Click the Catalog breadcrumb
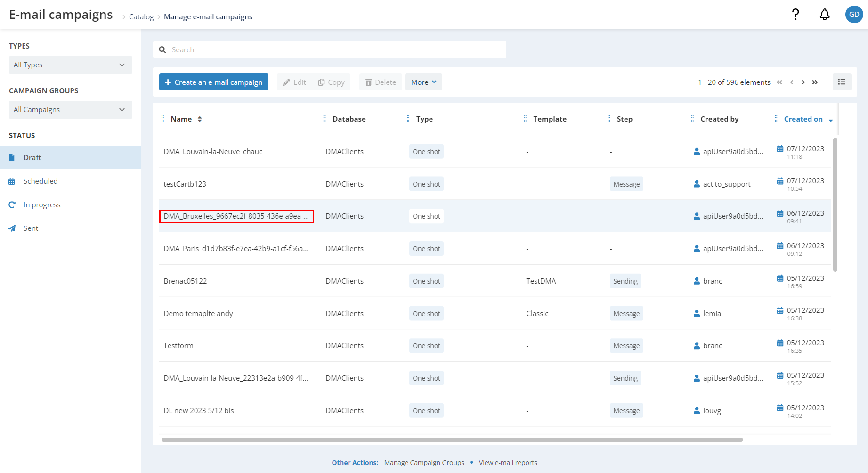This screenshot has width=868, height=473. click(x=141, y=17)
